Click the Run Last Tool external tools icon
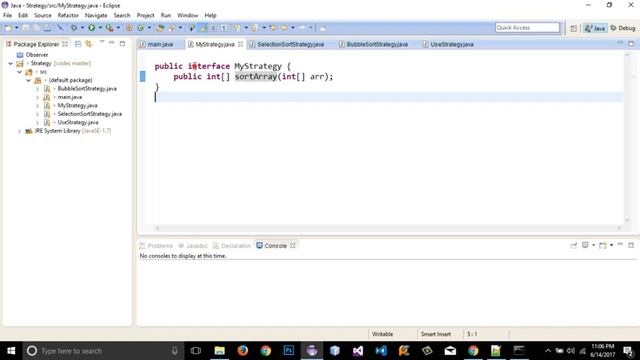640x360 pixels. [109, 28]
